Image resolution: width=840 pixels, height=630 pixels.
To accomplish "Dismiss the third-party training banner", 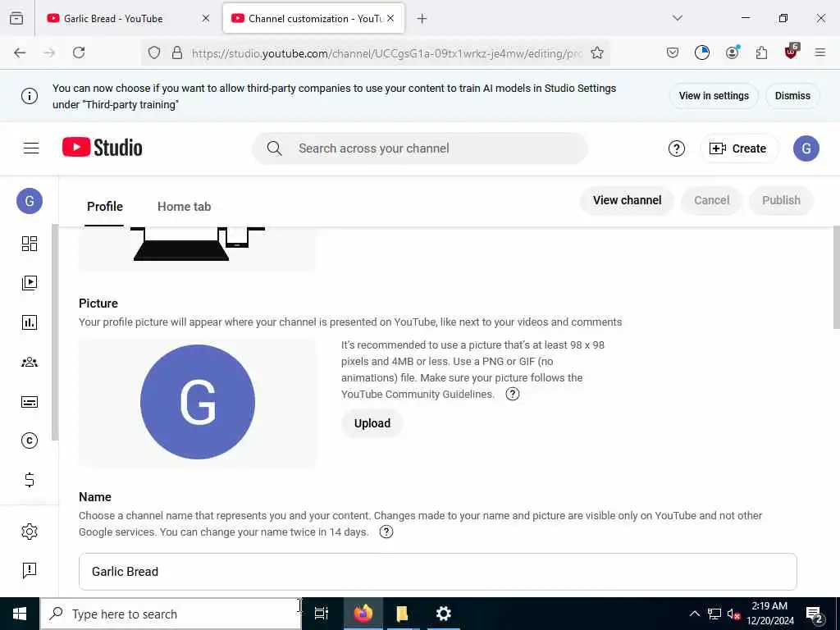I will pyautogui.click(x=792, y=96).
